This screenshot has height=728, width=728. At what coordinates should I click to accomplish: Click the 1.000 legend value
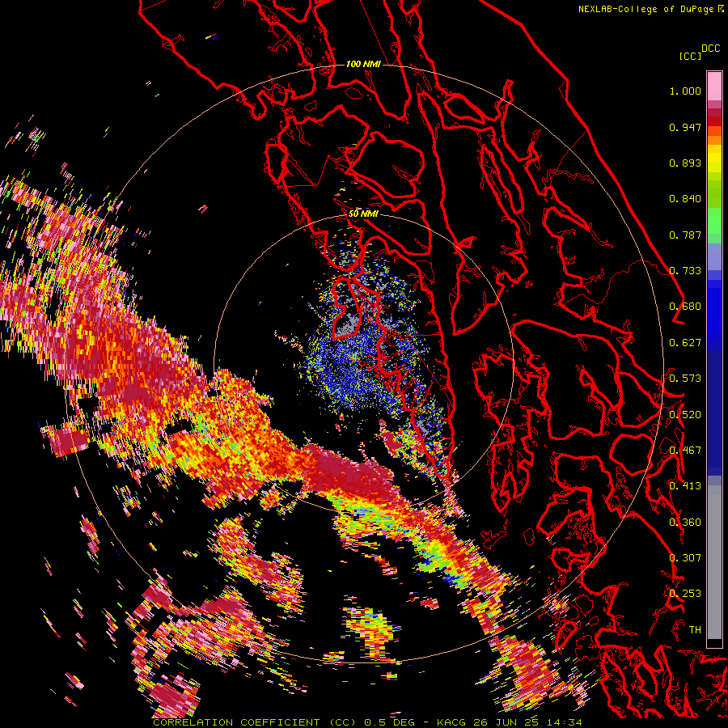(x=685, y=91)
